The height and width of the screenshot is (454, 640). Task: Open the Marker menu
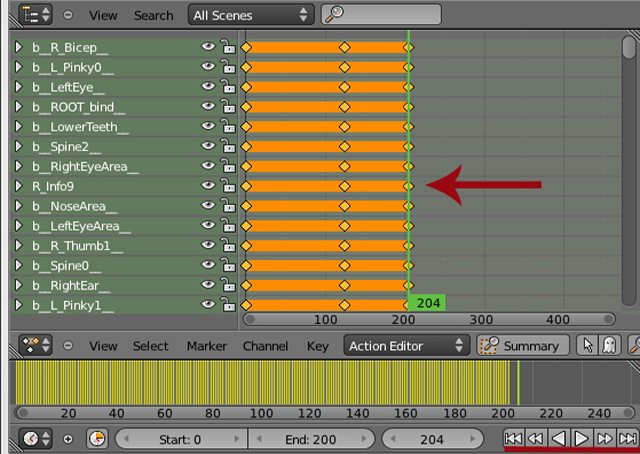coord(206,346)
